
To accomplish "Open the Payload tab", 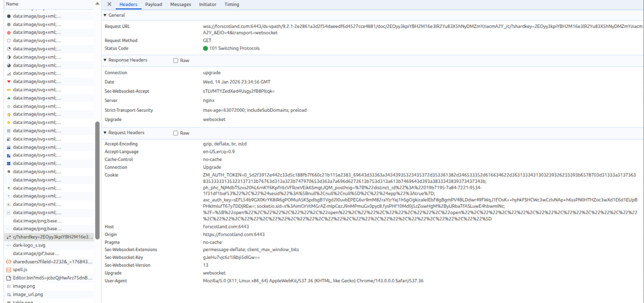I will [x=153, y=4].
